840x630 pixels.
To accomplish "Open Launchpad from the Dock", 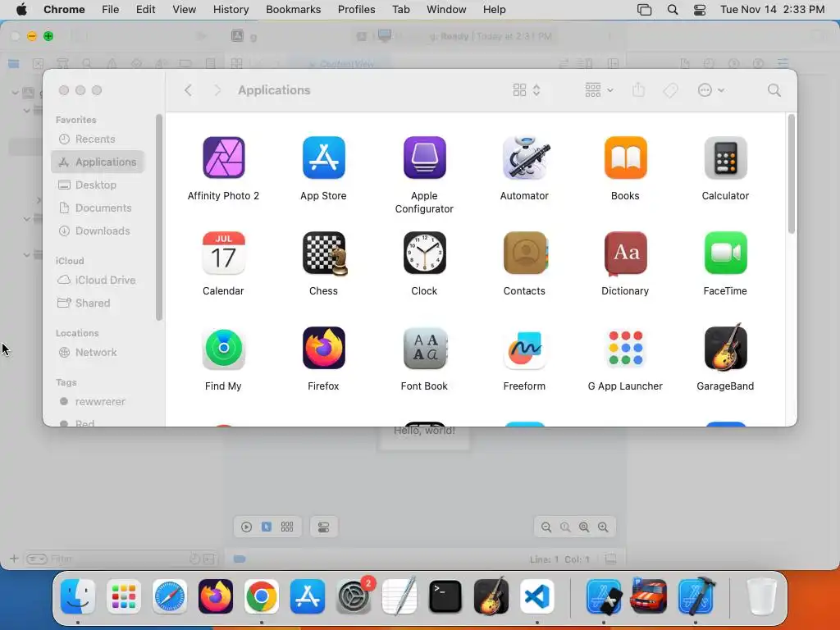I will 124,596.
